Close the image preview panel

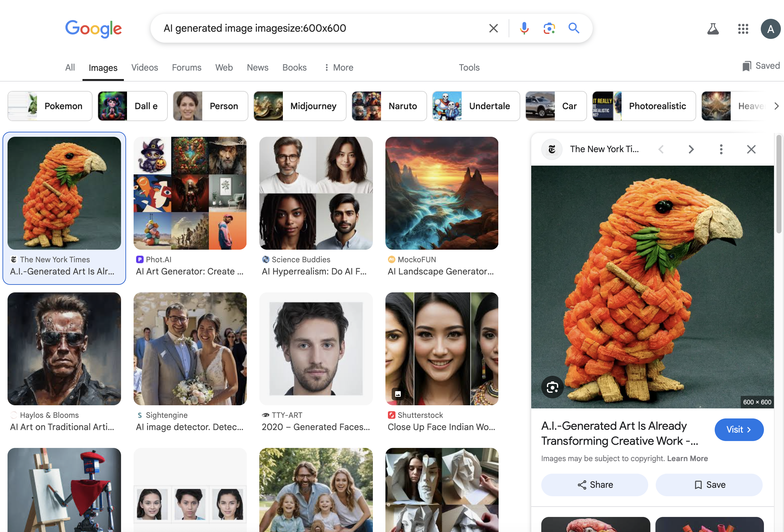751,149
